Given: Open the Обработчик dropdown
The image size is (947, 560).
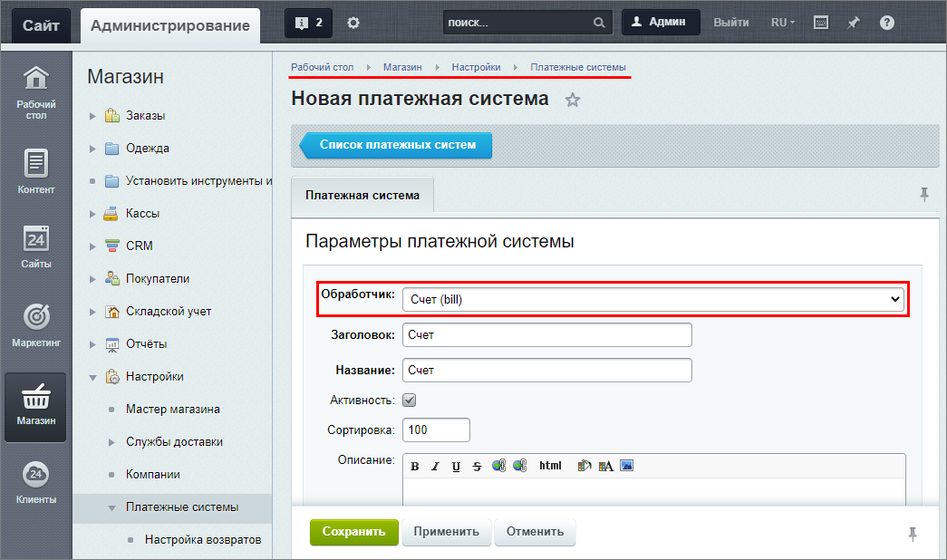Looking at the screenshot, I should tap(652, 299).
